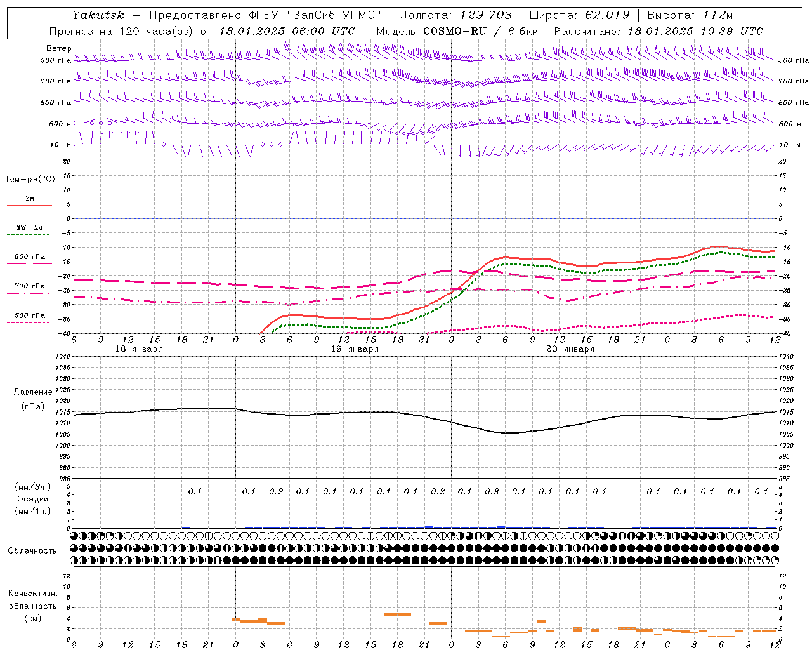Select the 'Td 2м' dew point legend entry
Image resolution: width=812 pixels, height=650 pixels.
[30, 227]
